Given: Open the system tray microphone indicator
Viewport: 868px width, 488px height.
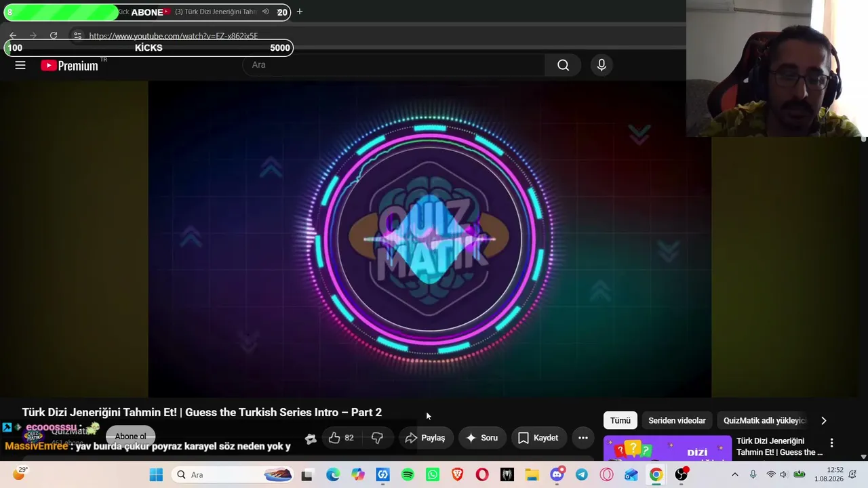Looking at the screenshot, I should (x=753, y=474).
